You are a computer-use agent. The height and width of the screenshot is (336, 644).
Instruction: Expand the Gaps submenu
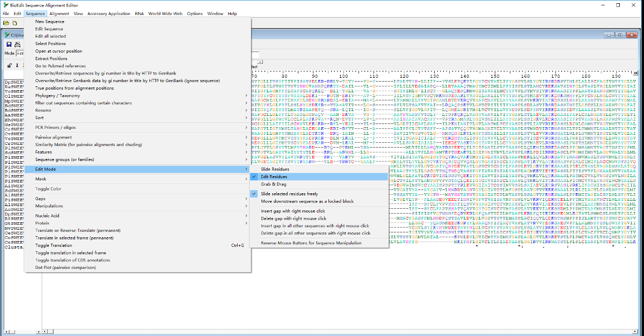(40, 199)
